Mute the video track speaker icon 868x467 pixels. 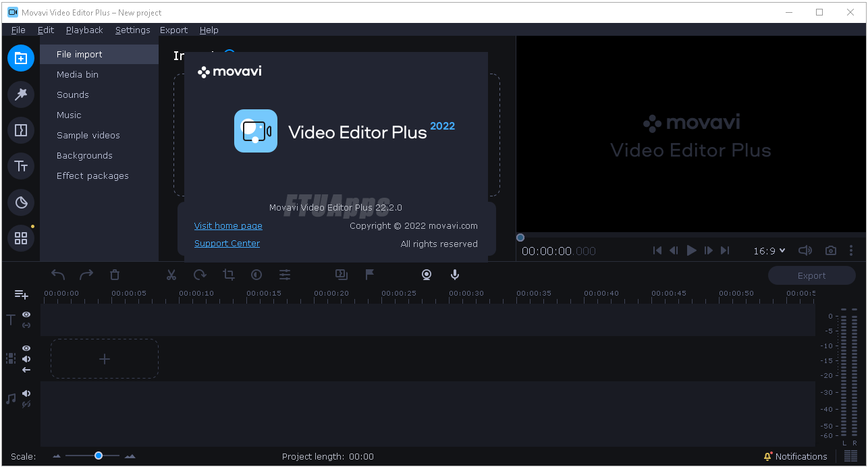[26, 358]
